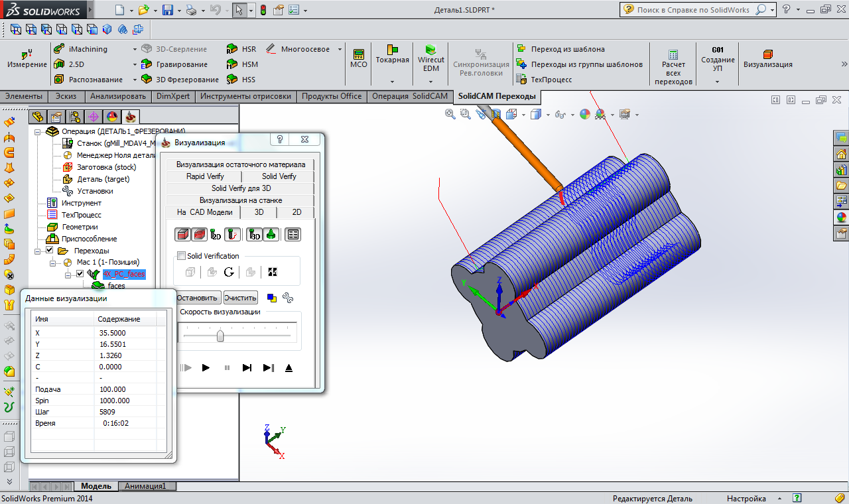Open the SolidCAM Manager tab icon

pos(131,117)
